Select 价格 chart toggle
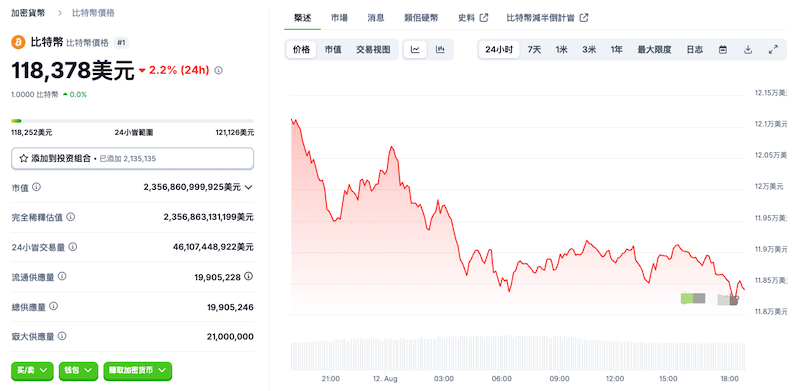The height and width of the screenshot is (391, 800). (301, 50)
